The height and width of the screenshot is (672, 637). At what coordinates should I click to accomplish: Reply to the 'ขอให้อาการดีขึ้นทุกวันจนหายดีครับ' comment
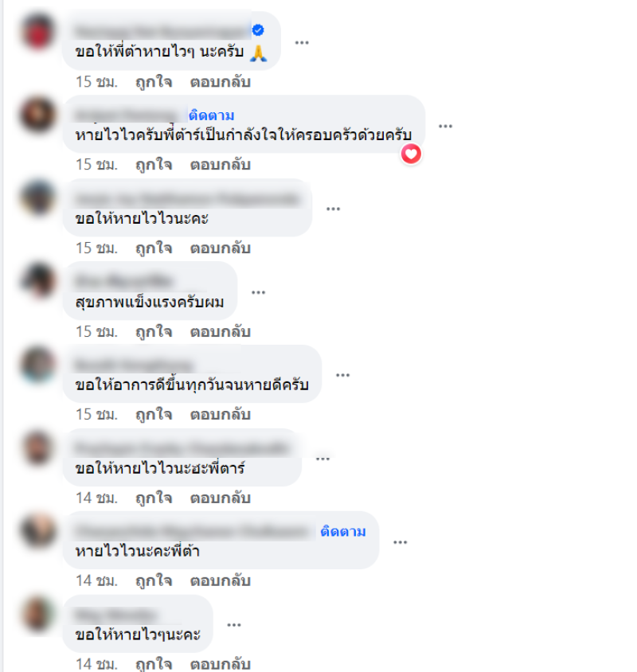(x=221, y=415)
